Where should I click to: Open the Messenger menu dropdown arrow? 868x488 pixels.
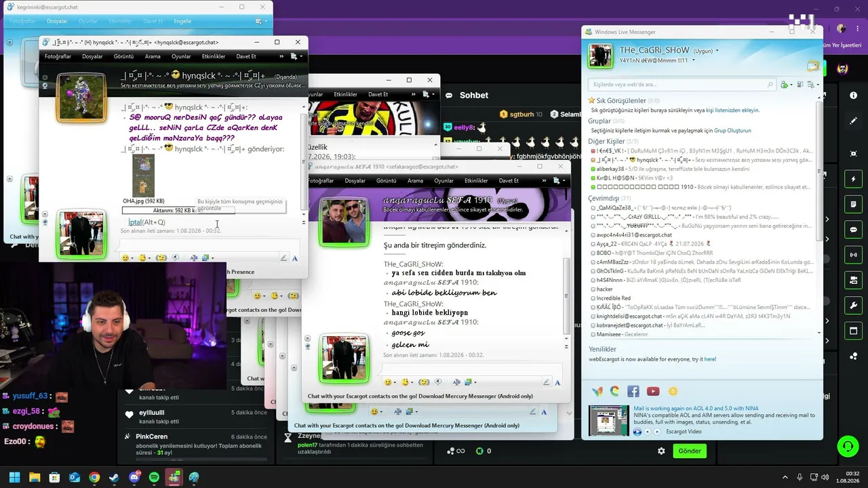(818, 85)
